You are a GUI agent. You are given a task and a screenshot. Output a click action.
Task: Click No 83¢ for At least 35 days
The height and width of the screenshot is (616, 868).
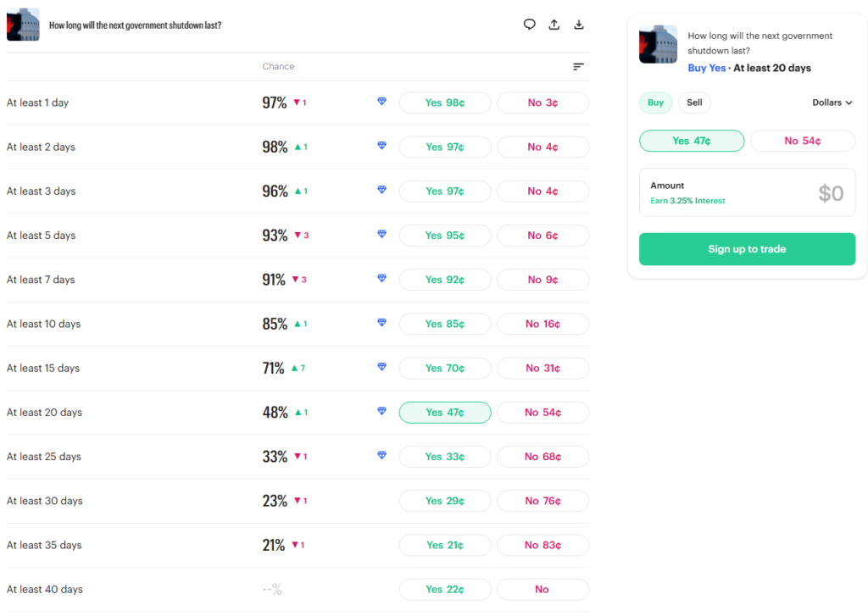[542, 545]
